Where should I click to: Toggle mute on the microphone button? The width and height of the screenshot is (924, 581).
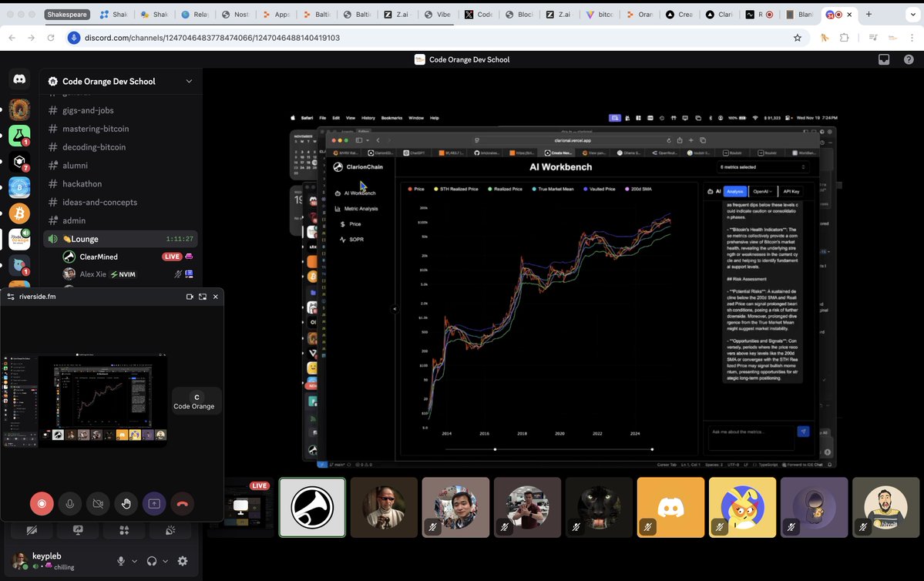click(69, 503)
